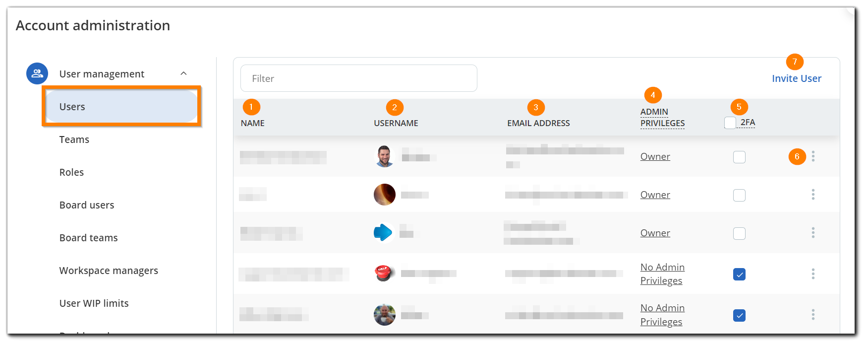Click the planet-themed profile avatar
This screenshot has width=868, height=347.
[383, 194]
